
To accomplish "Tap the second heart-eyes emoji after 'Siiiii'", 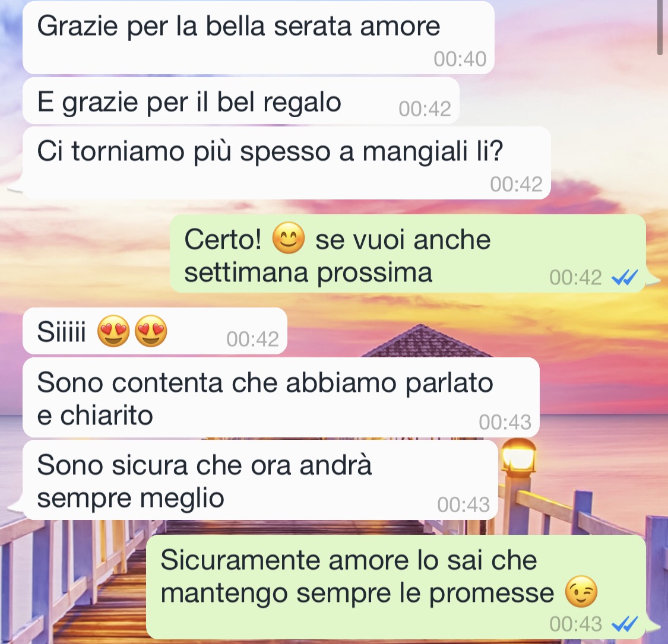I will click(151, 331).
